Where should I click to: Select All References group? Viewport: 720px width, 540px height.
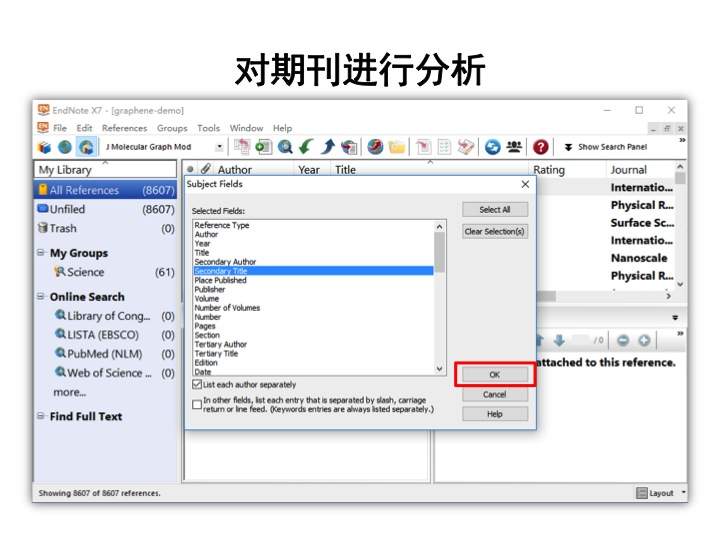(x=106, y=190)
